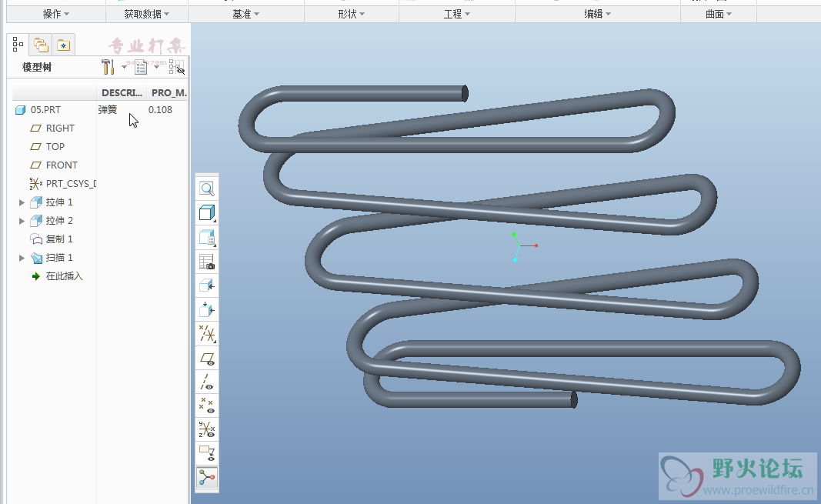Open the 形状 ribbon group dropdown

(x=352, y=14)
